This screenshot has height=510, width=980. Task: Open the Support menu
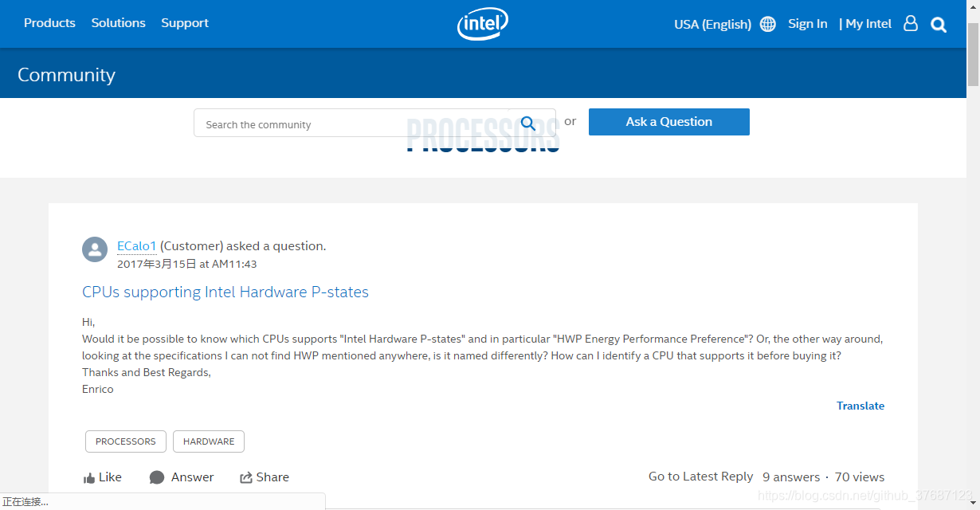(185, 23)
